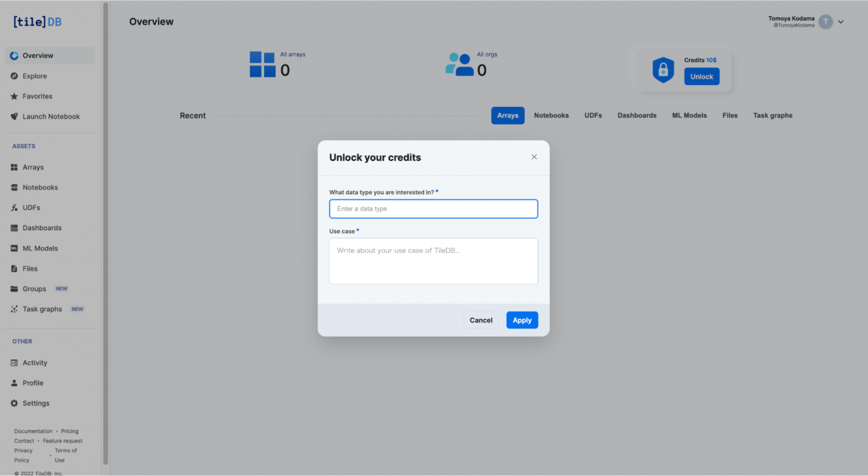Screen dimensions: 868x476
Task: Click the TileDB logo
Action: click(x=37, y=22)
